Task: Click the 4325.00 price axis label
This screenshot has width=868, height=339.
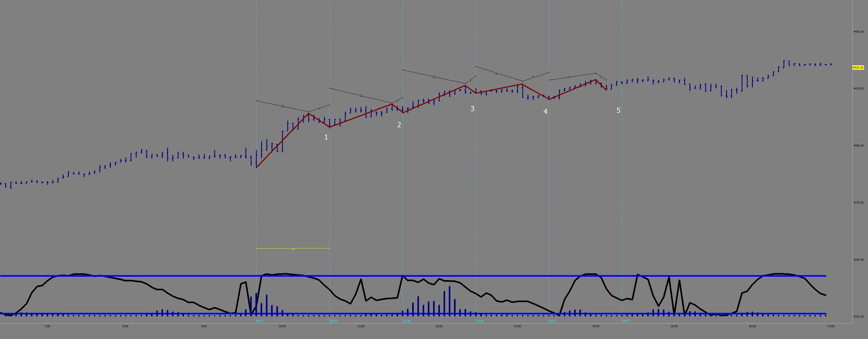Action: (x=858, y=317)
